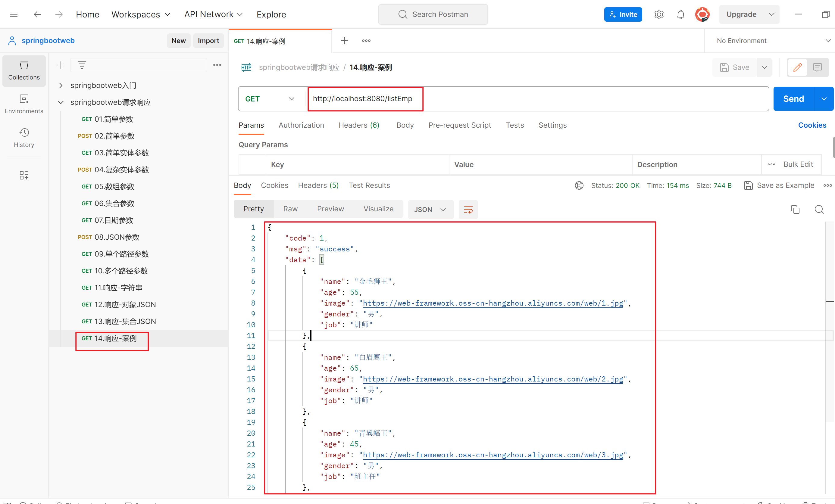Viewport: 835px width, 504px height.
Task: Search within the response body
Action: 819,209
